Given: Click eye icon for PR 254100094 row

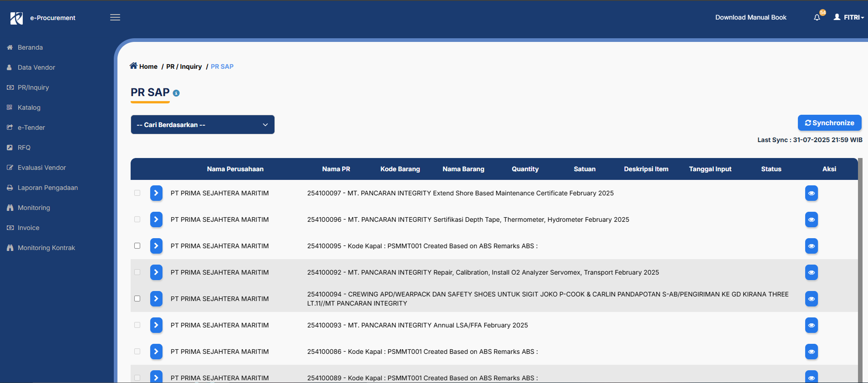Looking at the screenshot, I should pyautogui.click(x=811, y=299).
